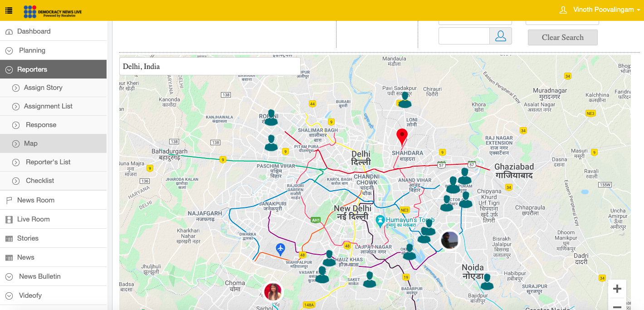Focus the reporter name search field
Viewport: 644px width, 310px height.
[464, 36]
